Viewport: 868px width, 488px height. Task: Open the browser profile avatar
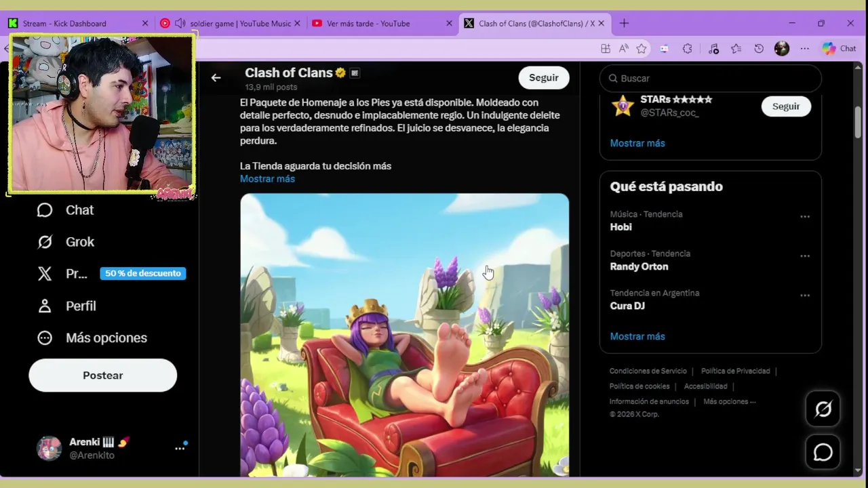pos(782,49)
